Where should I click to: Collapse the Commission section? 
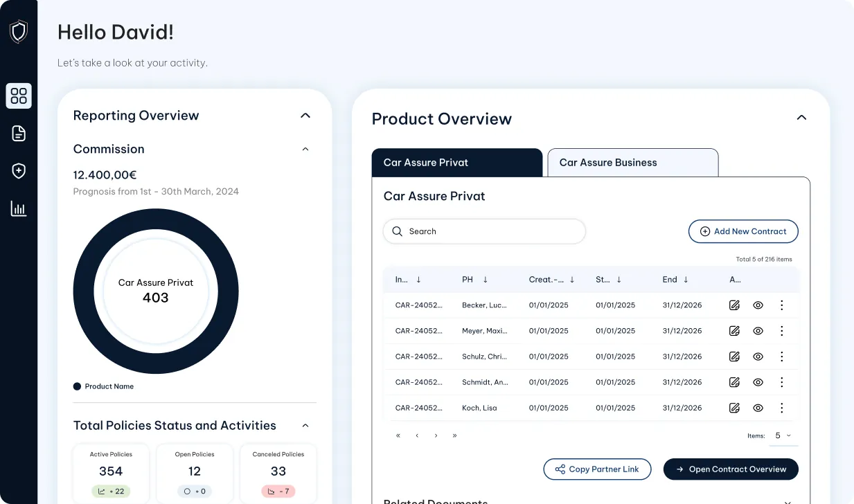click(x=305, y=149)
